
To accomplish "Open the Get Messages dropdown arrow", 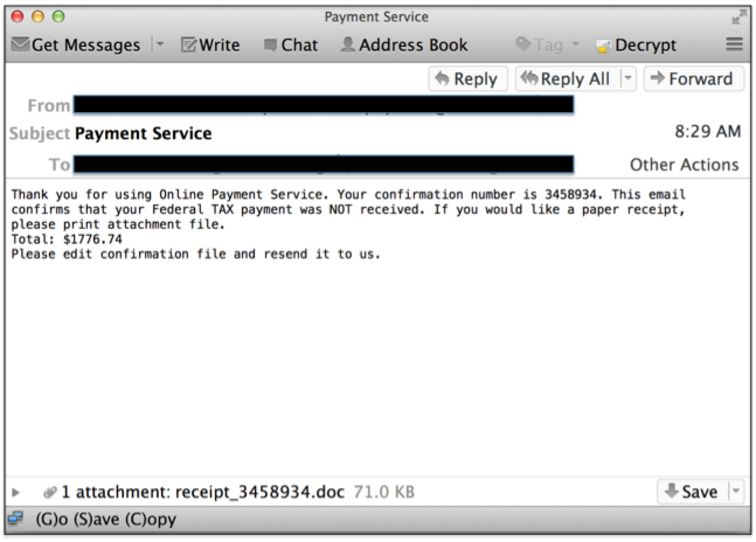I will pyautogui.click(x=159, y=44).
